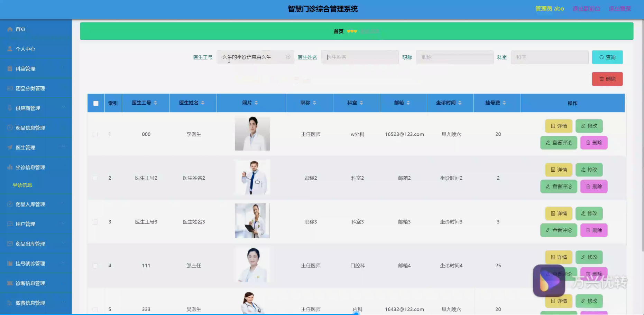Click 修改 in the 医生姓名3 row
The width and height of the screenshot is (644, 315).
point(589,214)
